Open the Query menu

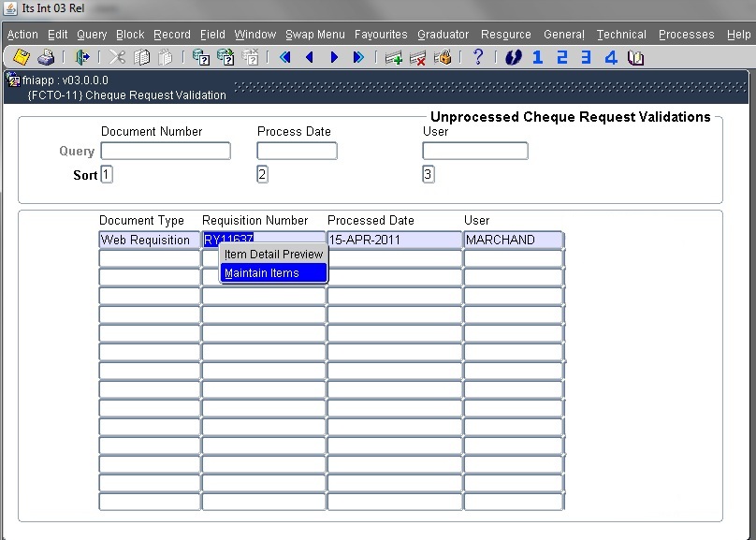[x=92, y=35]
